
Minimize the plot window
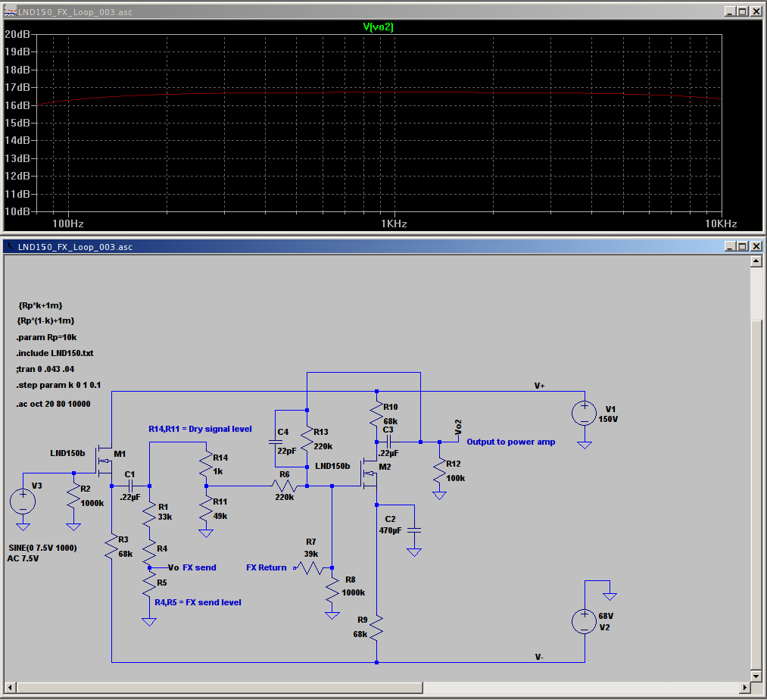tap(731, 11)
